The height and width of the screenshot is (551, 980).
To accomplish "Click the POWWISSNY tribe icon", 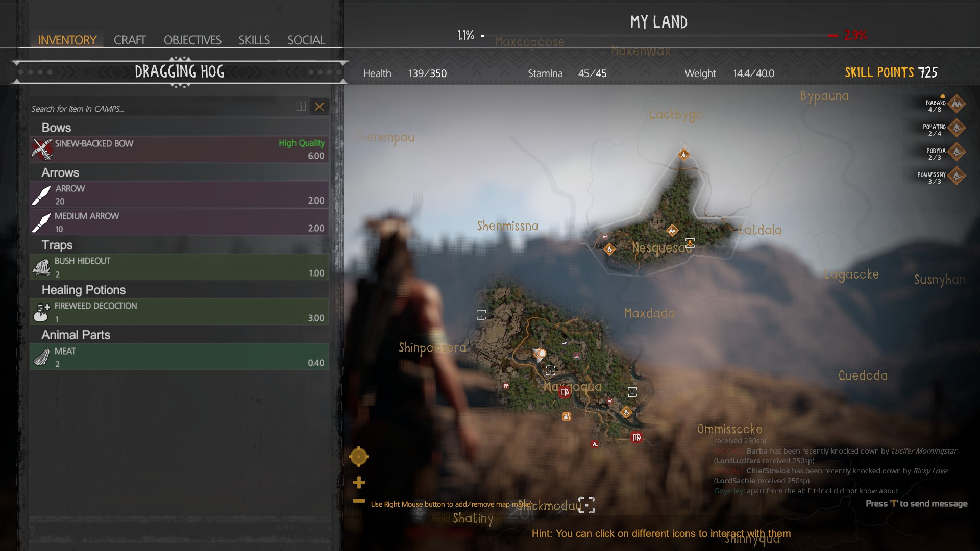I will (957, 176).
